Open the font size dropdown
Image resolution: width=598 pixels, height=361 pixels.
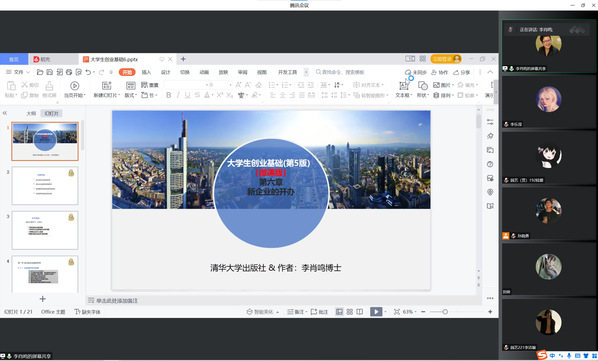230,85
